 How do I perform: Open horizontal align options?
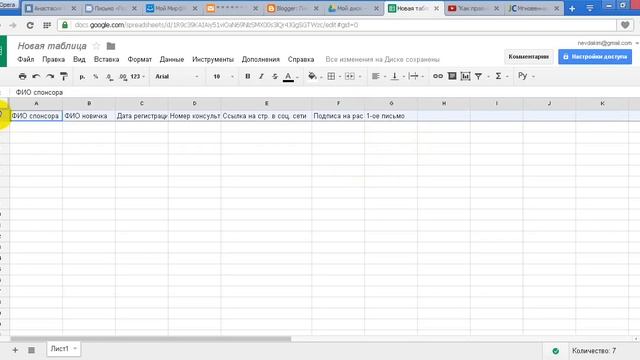pyautogui.click(x=376, y=76)
